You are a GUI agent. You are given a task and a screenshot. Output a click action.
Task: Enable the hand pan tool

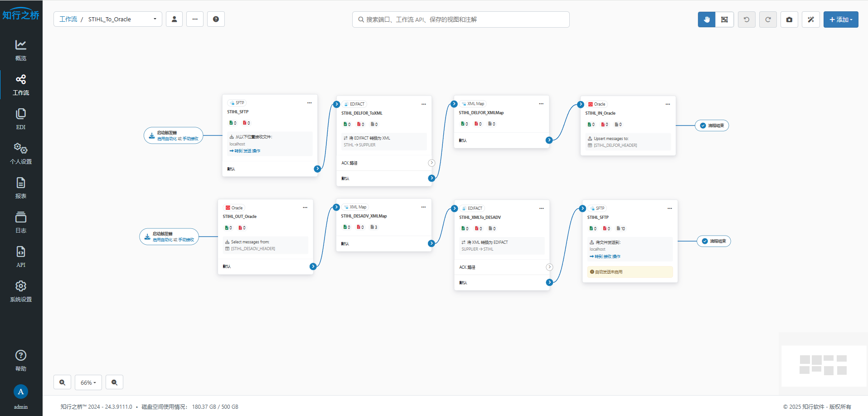pos(707,19)
